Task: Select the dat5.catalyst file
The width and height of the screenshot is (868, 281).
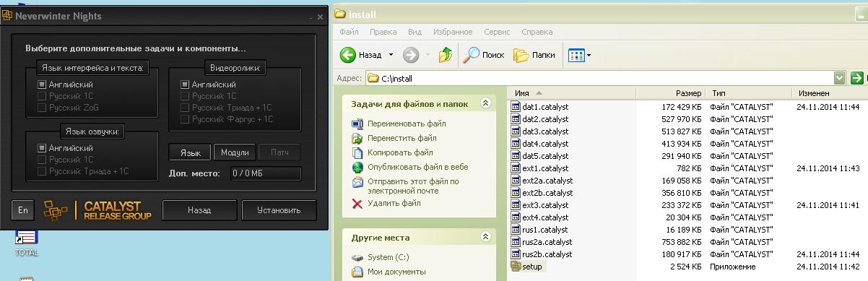Action: 539,155
